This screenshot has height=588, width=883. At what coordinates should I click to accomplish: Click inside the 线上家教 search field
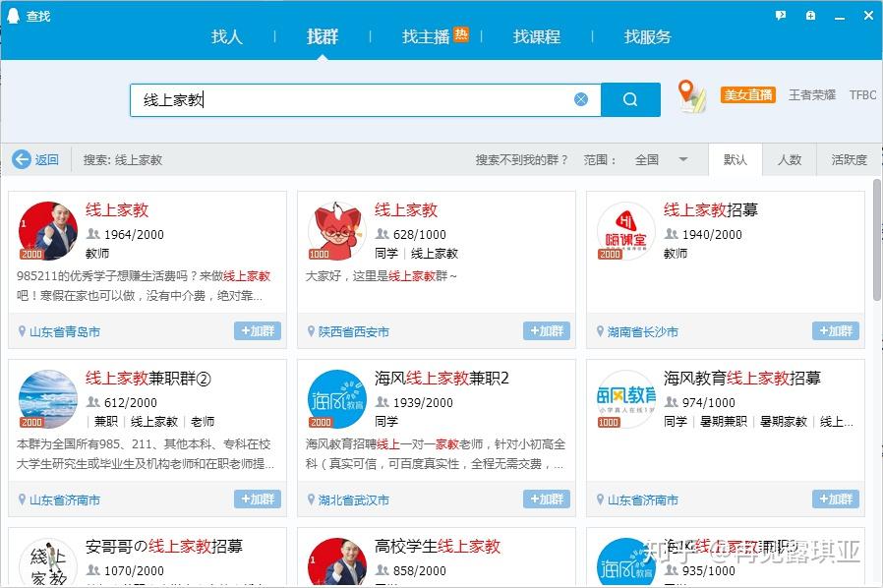[352, 99]
